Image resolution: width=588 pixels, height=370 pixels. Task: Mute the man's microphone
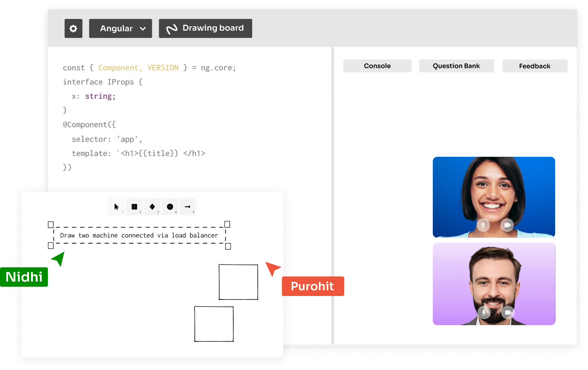tap(484, 312)
